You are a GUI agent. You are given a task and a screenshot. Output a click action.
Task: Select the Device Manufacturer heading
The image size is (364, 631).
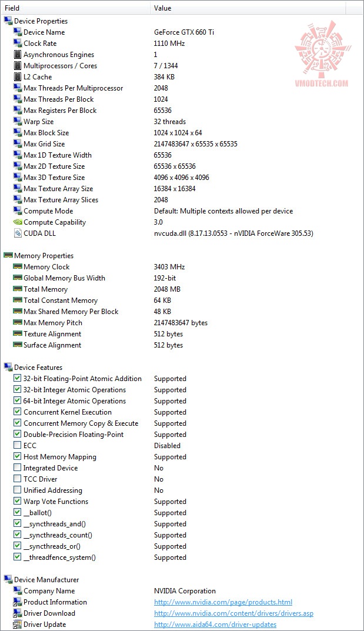tap(46, 579)
